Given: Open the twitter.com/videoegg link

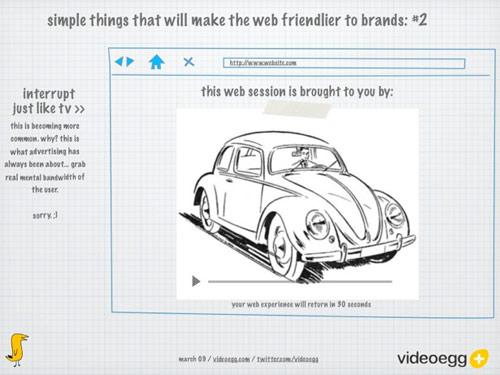Looking at the screenshot, I should (288, 359).
